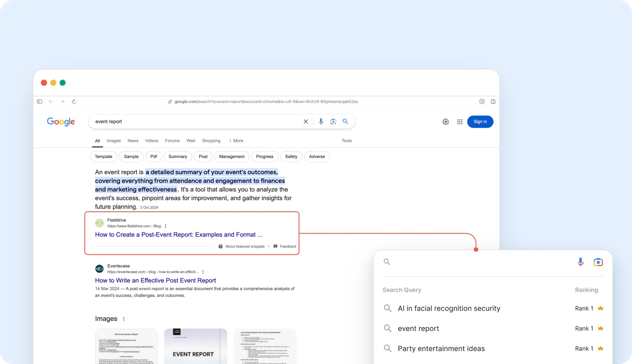Reload the page with the refresh icon
632x364 pixels.
click(x=74, y=101)
